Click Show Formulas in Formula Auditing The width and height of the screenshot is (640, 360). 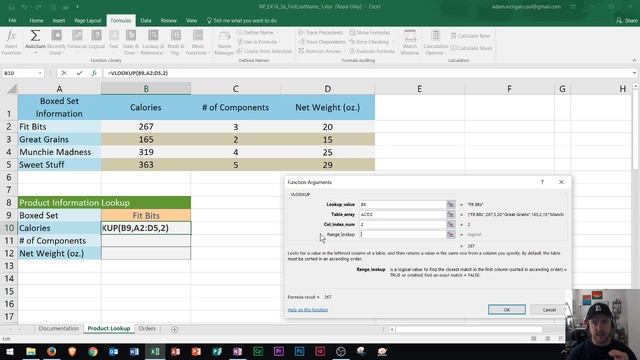click(369, 32)
